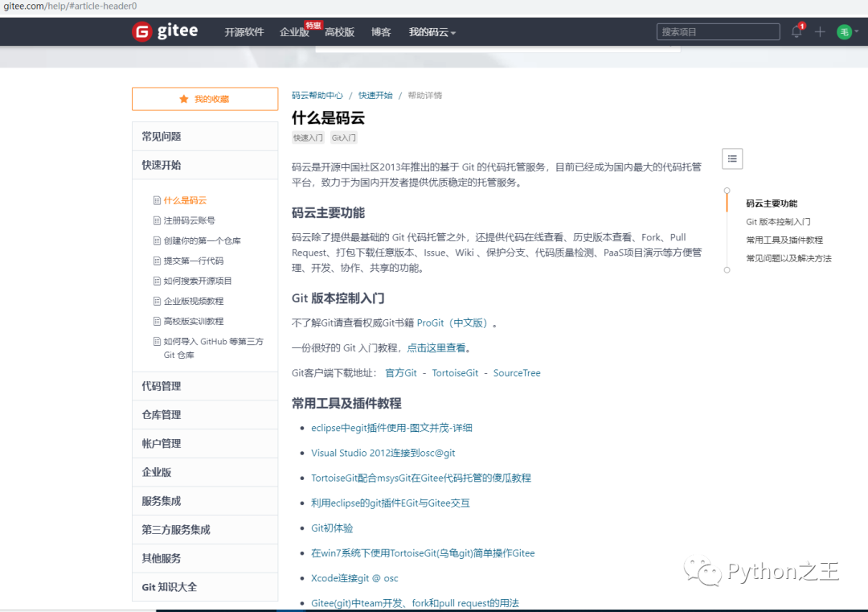Click document icon beside 企业版视频教程
Viewport: 868px width, 612px height.
pos(157,301)
